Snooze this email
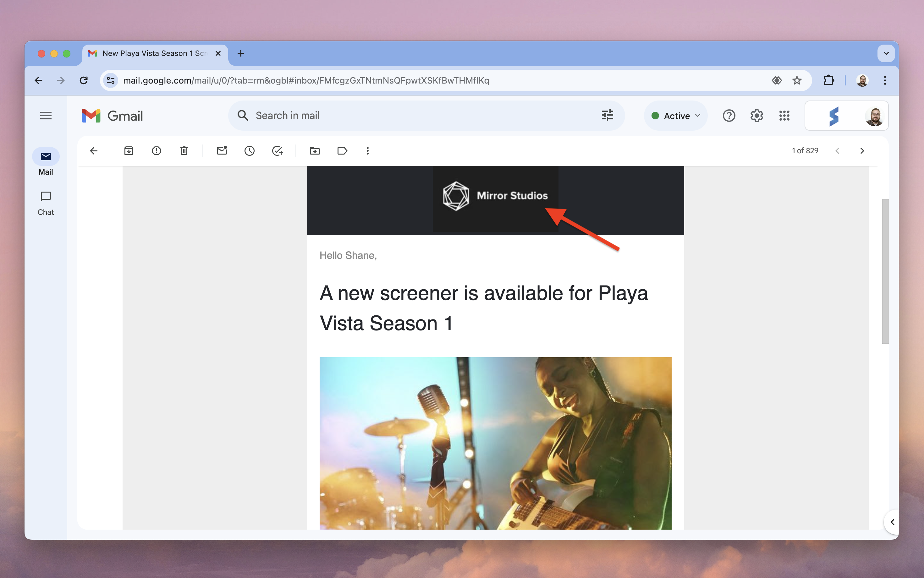Image resolution: width=924 pixels, height=578 pixels. [x=249, y=150]
